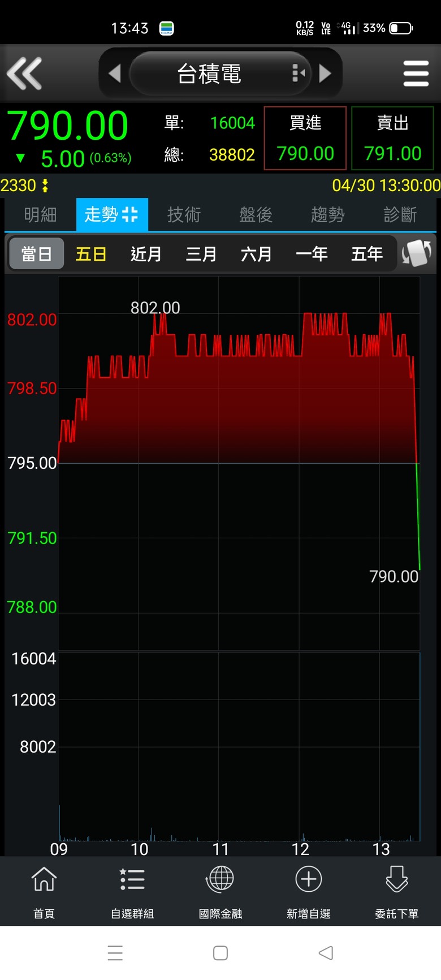Tap the 12003 volume axis label
The height and width of the screenshot is (980, 441).
[x=34, y=700]
